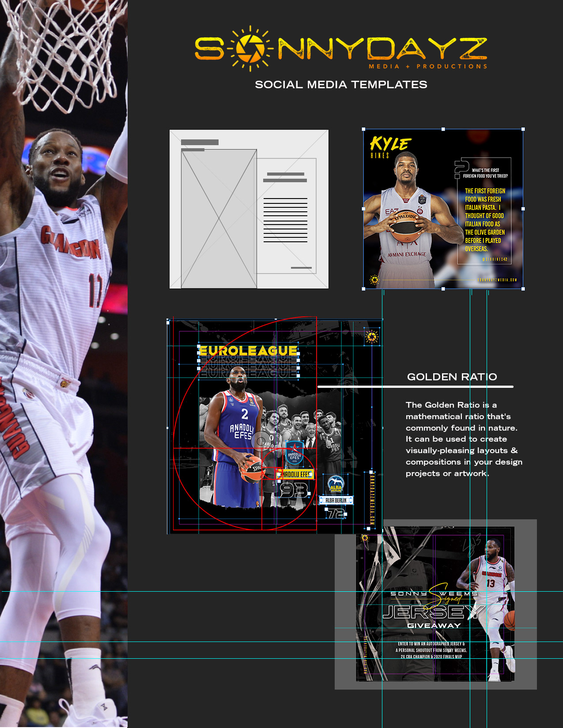Screen dimensions: 563x728
Task: Click '2X CBA CHAMPION & 2020 FINALS MVP' line
Action: click(x=431, y=657)
